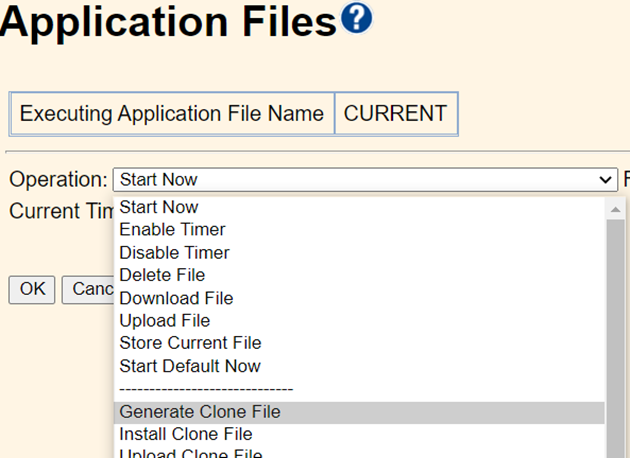Click the blue help question mark icon
Screen dimensions: 630x458
click(x=357, y=19)
